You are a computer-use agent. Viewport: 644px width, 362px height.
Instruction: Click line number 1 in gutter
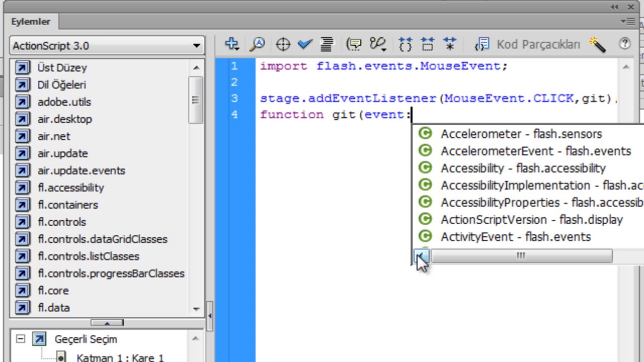point(234,66)
